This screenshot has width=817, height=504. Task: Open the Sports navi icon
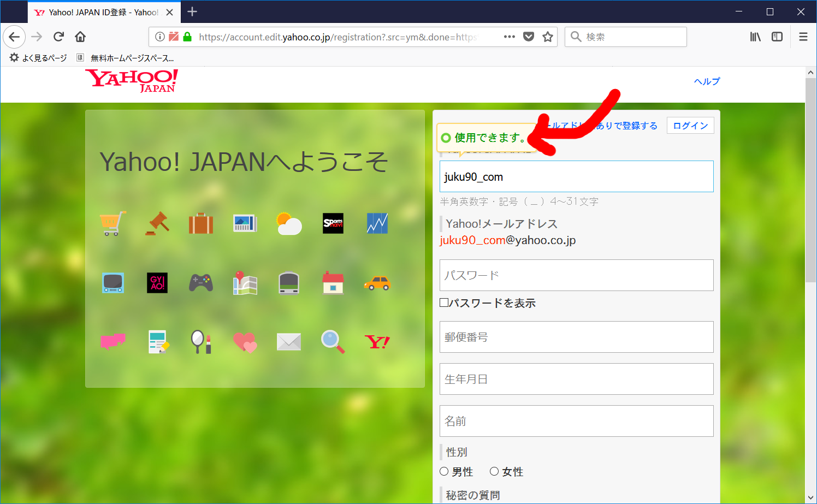coord(333,223)
